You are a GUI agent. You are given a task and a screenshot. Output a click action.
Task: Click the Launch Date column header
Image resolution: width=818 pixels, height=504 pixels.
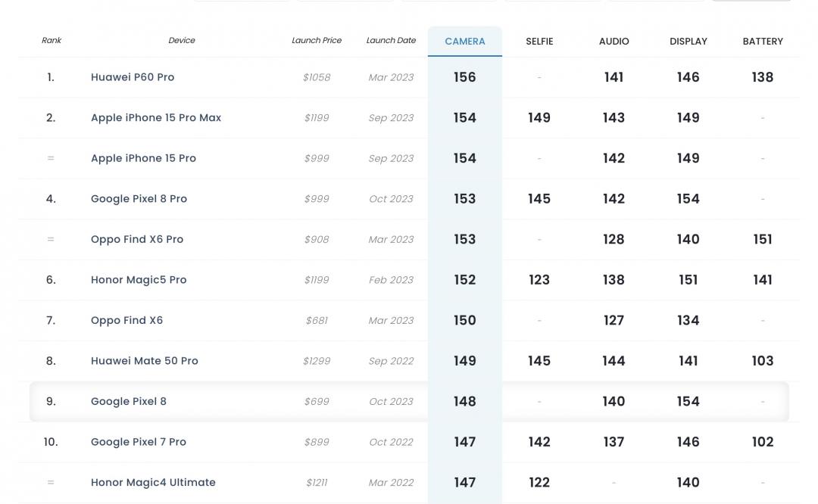click(x=391, y=41)
